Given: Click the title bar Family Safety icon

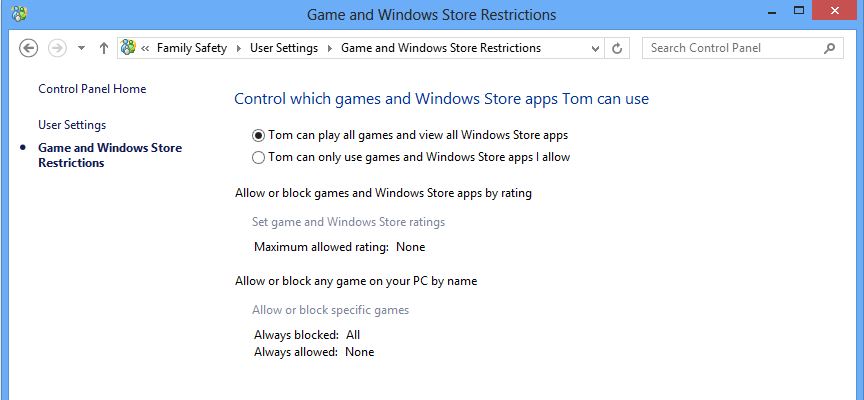Looking at the screenshot, I should click(x=19, y=14).
